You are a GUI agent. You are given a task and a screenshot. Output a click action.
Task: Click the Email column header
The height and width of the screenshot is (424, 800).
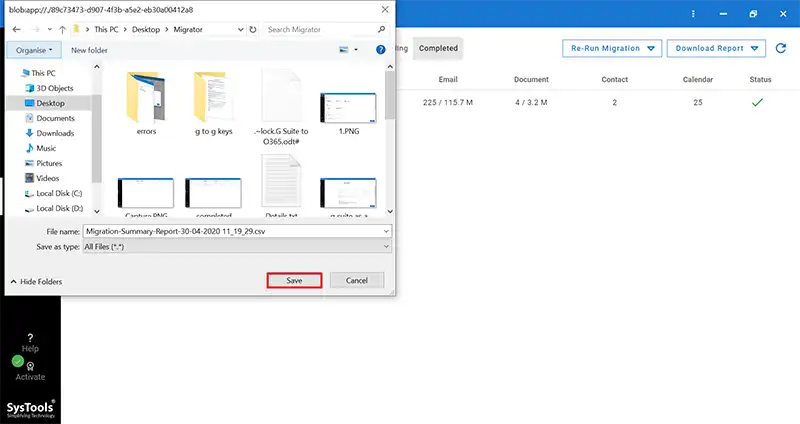[x=448, y=80]
